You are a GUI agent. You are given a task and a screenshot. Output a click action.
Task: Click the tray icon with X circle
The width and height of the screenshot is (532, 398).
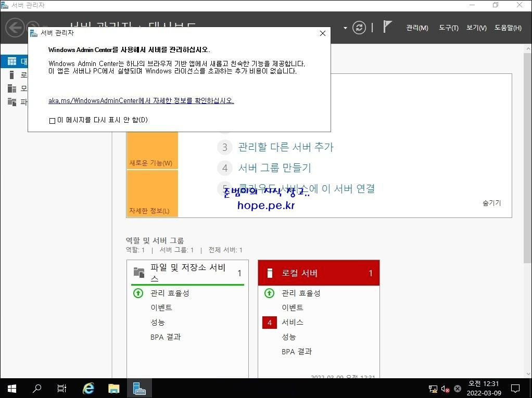click(458, 389)
